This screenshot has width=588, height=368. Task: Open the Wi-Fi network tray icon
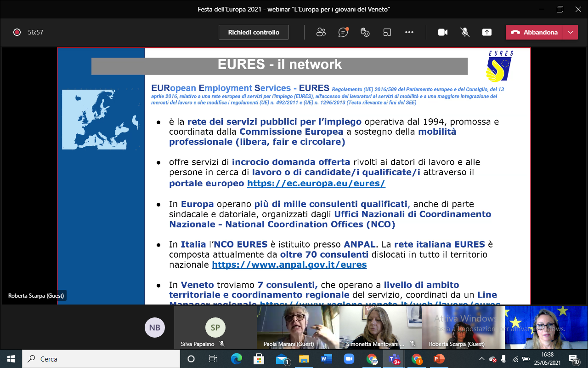click(515, 359)
